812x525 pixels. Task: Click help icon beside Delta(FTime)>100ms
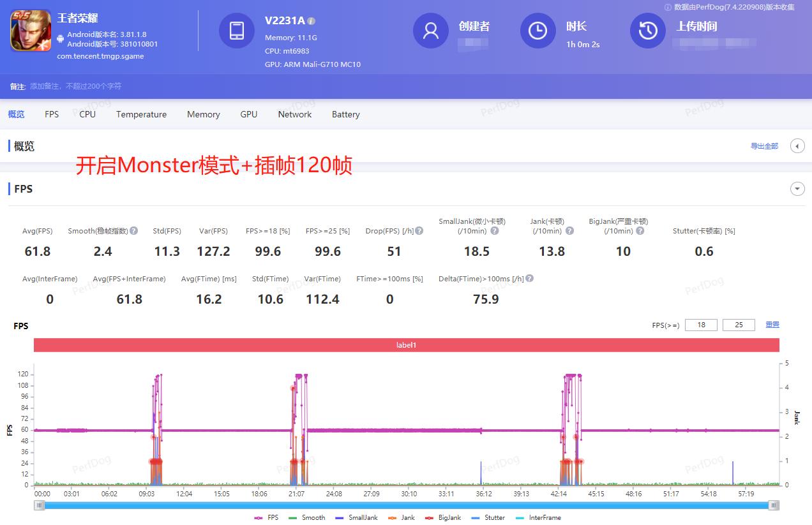pyautogui.click(x=530, y=279)
